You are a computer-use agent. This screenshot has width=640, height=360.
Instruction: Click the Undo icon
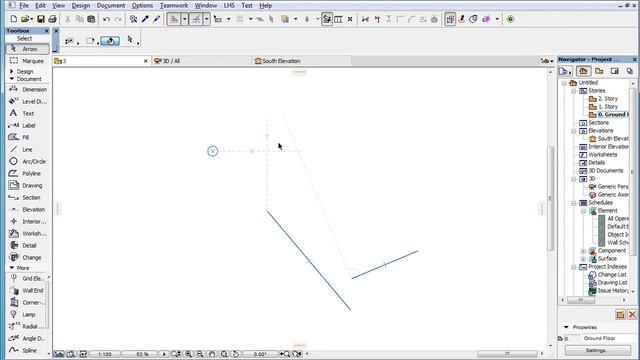pyautogui.click(x=106, y=19)
